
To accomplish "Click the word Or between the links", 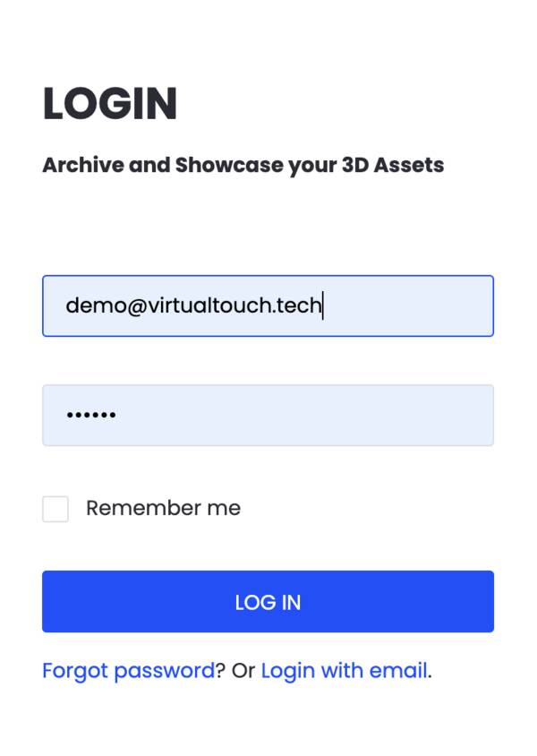I will click(x=243, y=671).
